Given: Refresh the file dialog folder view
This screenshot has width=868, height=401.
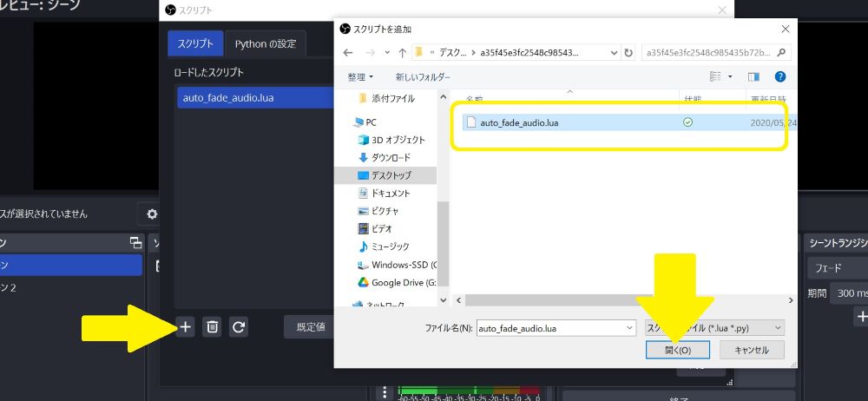Looking at the screenshot, I should click(x=628, y=53).
